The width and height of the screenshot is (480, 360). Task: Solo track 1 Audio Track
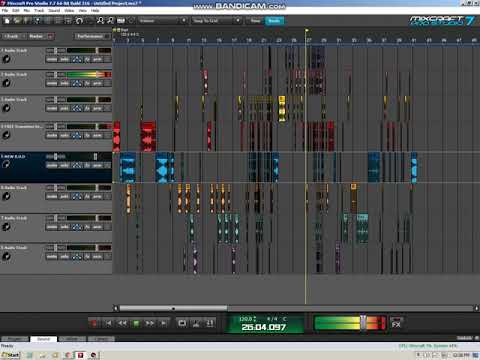tap(64, 59)
